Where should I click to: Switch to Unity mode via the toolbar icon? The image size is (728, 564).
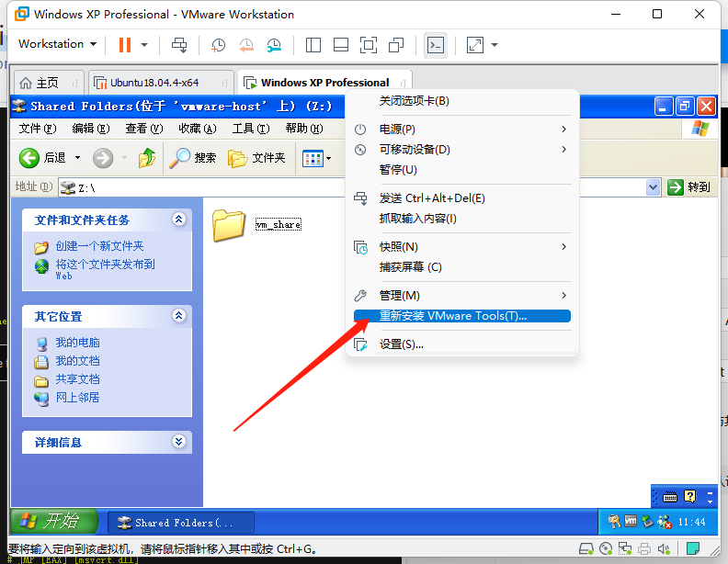[396, 45]
